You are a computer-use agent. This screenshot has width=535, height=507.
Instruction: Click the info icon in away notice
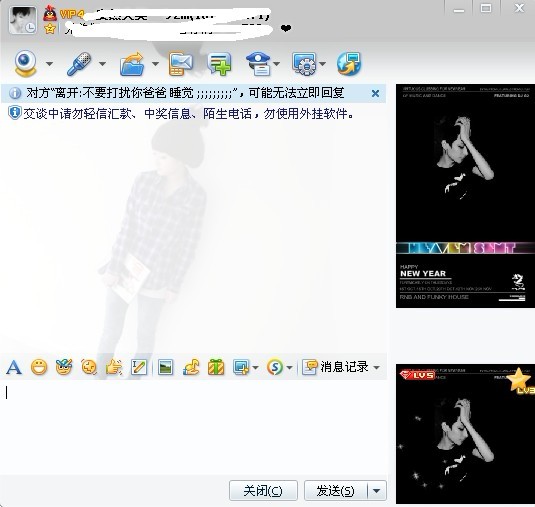15,93
